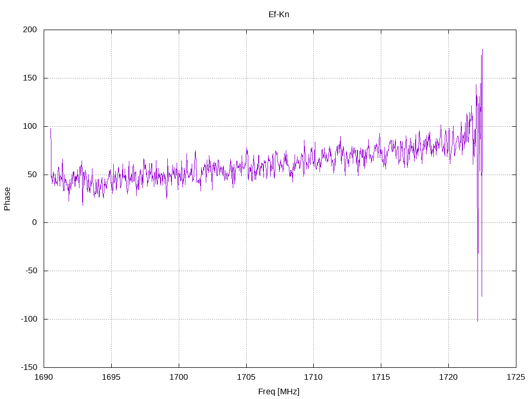Screen dimensions: 532x399
Task: Click the Phase y-axis label
Action: (7, 199)
